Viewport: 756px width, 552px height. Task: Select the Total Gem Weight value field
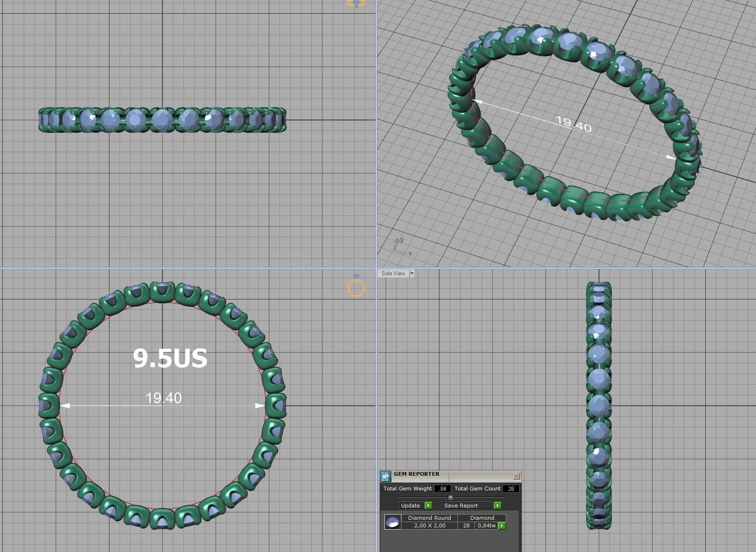(443, 489)
